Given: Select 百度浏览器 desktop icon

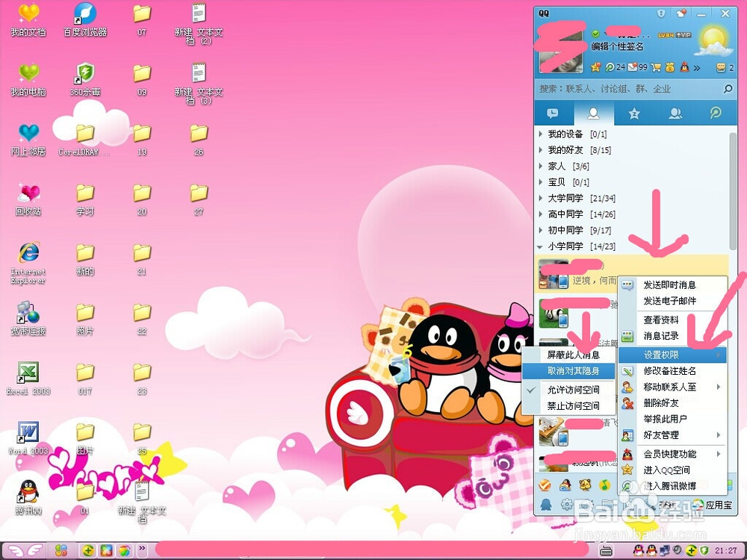Looking at the screenshot, I should (x=85, y=19).
